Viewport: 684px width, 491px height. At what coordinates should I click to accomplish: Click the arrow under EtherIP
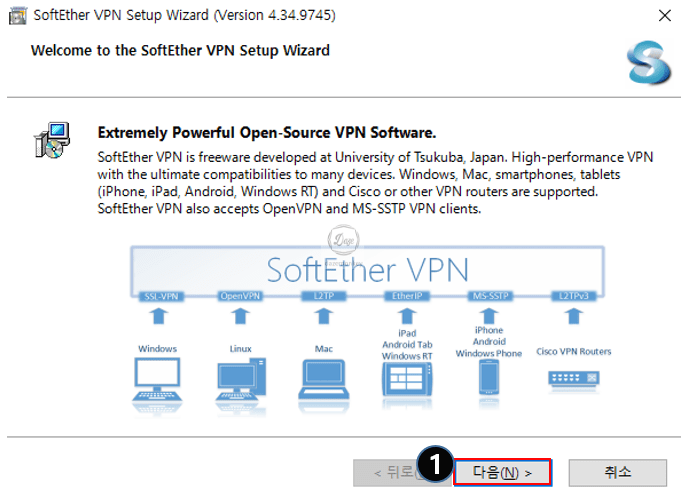(x=407, y=316)
